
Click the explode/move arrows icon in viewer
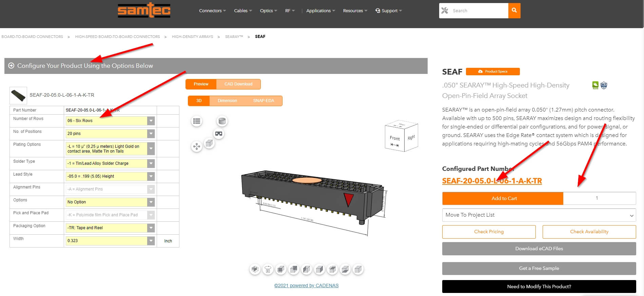197,146
